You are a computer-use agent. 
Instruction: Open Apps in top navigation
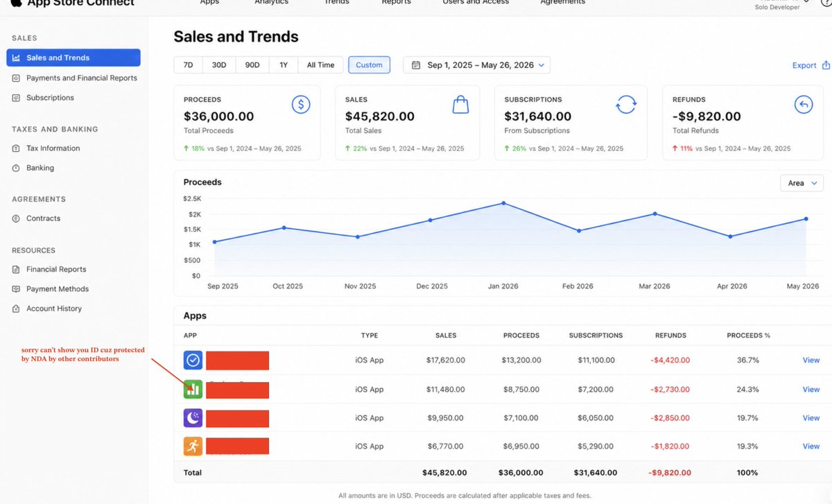click(x=209, y=3)
